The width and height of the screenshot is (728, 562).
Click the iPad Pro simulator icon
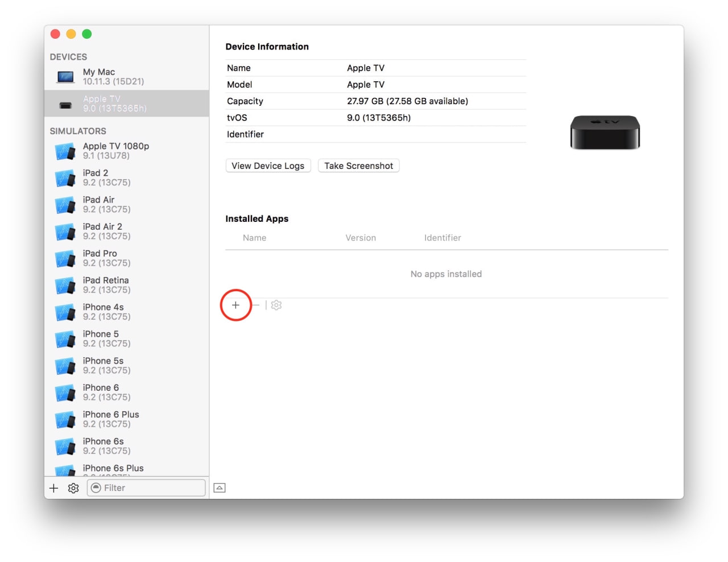point(65,259)
